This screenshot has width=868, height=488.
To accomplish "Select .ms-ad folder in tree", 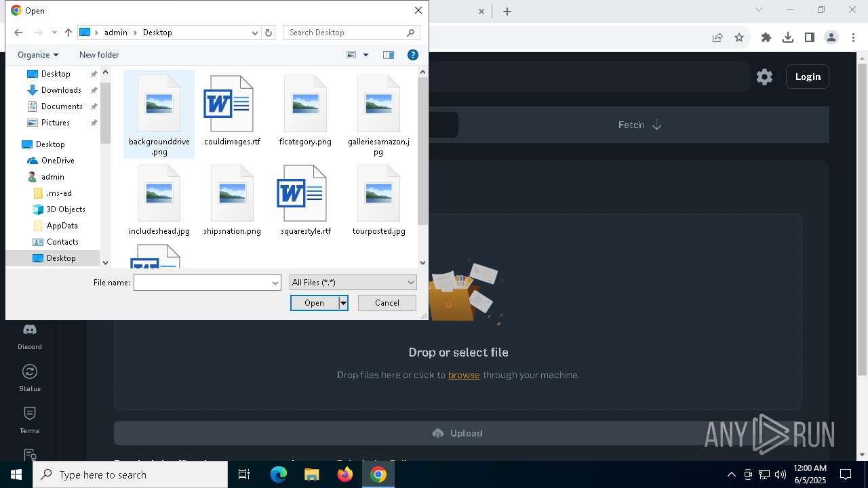I will [x=59, y=193].
